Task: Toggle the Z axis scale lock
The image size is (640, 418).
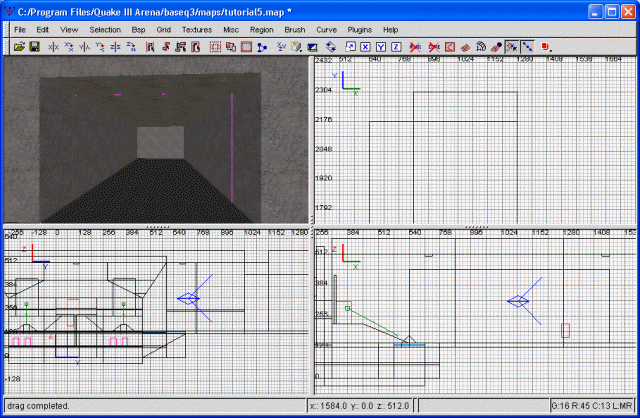Action: (396, 47)
